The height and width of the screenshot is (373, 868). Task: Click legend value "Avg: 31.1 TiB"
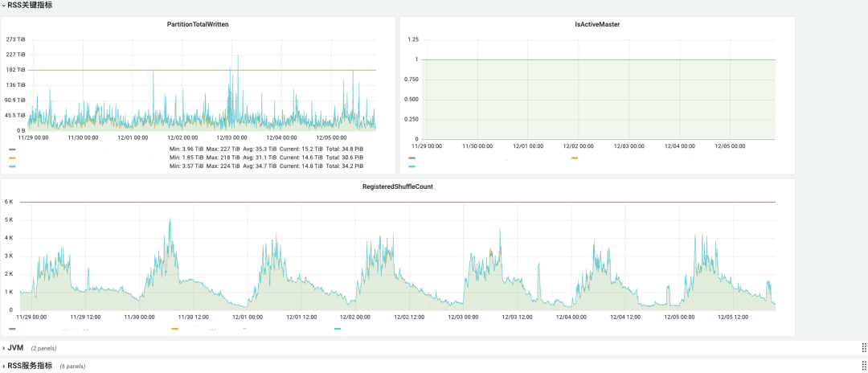[260, 158]
